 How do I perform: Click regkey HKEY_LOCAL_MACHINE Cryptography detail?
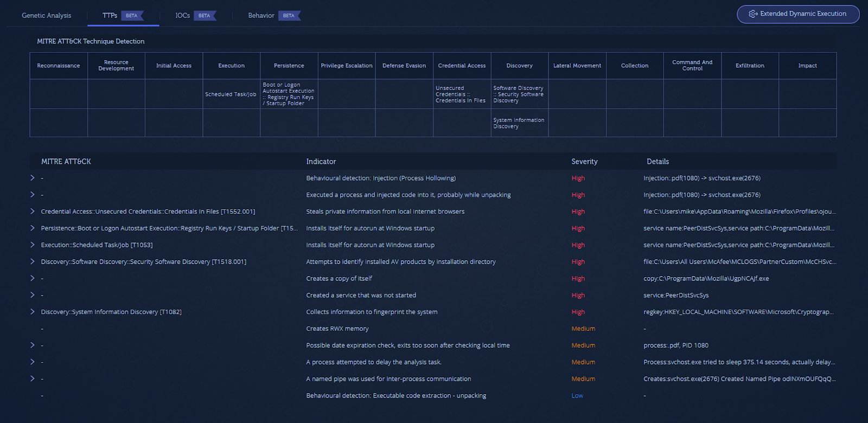pos(739,312)
